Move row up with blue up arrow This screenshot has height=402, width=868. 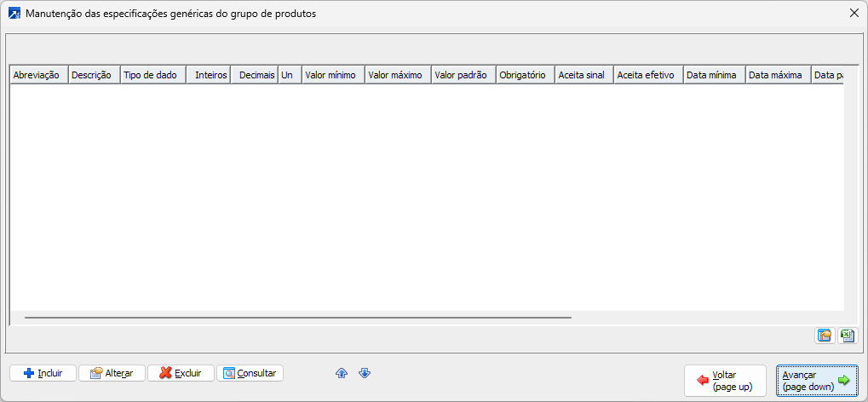pos(342,373)
